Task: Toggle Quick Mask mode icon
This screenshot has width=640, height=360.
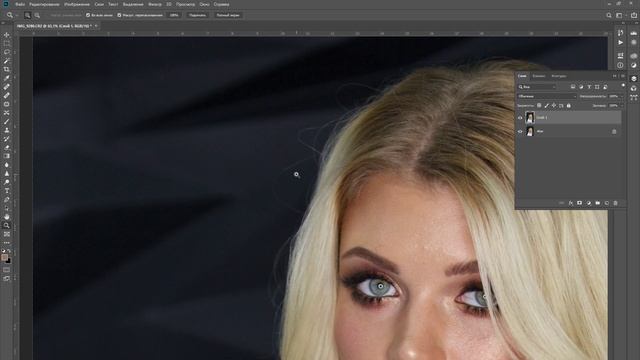Action: coord(7,270)
